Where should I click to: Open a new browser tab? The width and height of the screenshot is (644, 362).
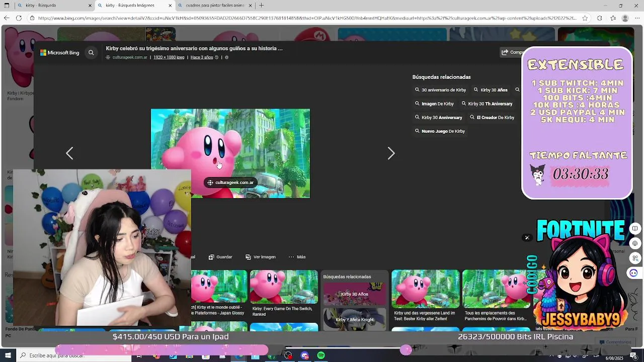[x=261, y=6]
